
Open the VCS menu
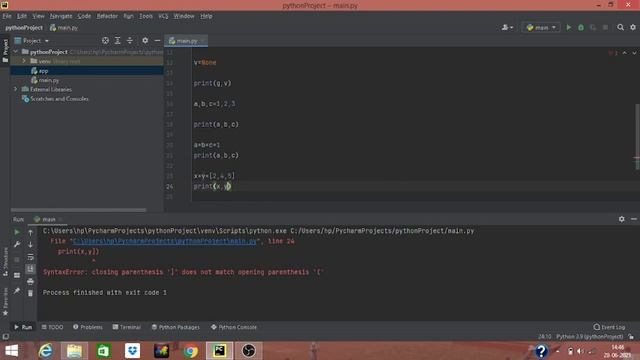click(163, 16)
